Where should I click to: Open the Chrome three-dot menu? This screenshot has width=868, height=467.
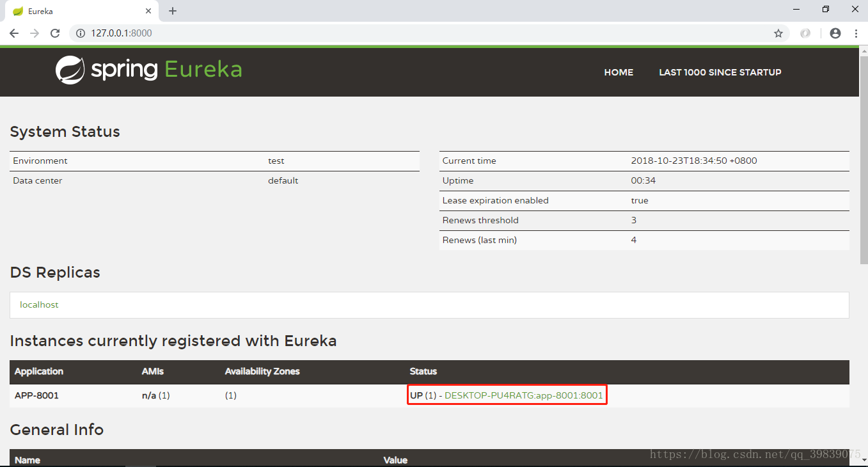[856, 33]
